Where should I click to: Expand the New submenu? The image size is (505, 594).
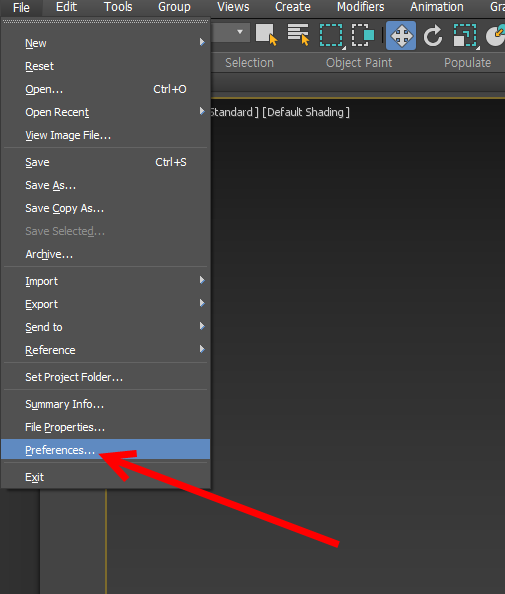202,42
